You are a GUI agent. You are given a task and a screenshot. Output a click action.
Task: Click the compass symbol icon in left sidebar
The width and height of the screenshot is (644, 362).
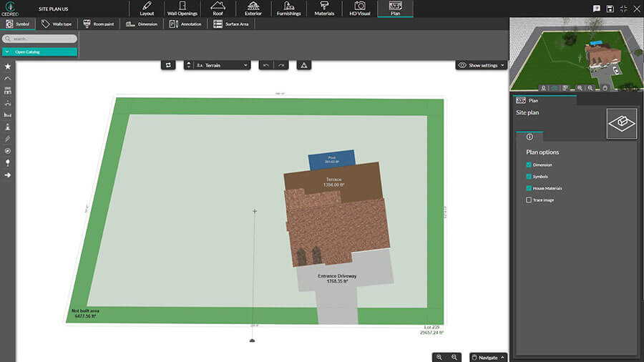(x=7, y=151)
